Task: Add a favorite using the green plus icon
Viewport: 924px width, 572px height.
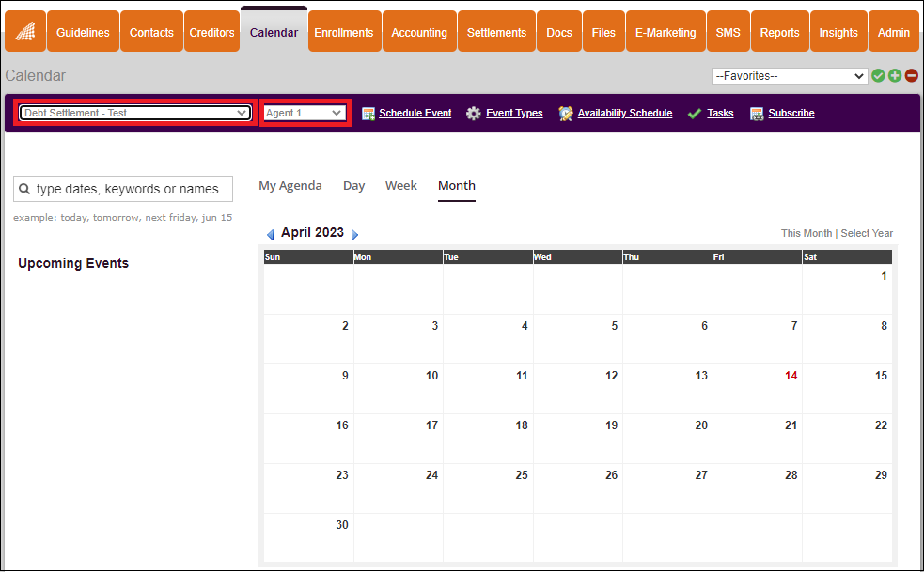Action: 895,75
